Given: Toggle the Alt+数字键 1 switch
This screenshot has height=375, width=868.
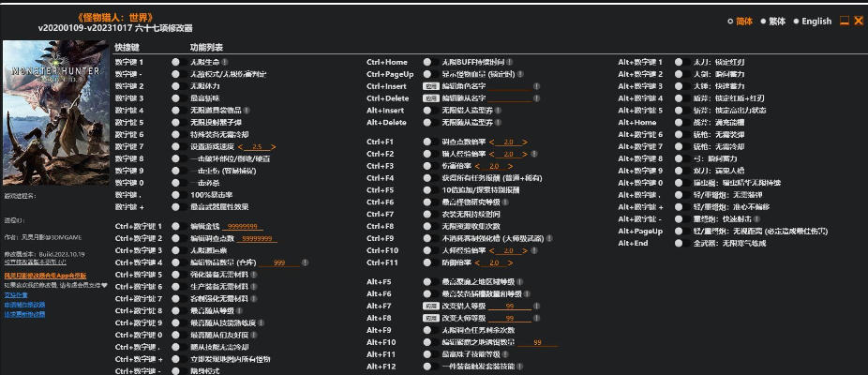Looking at the screenshot, I should (681, 62).
